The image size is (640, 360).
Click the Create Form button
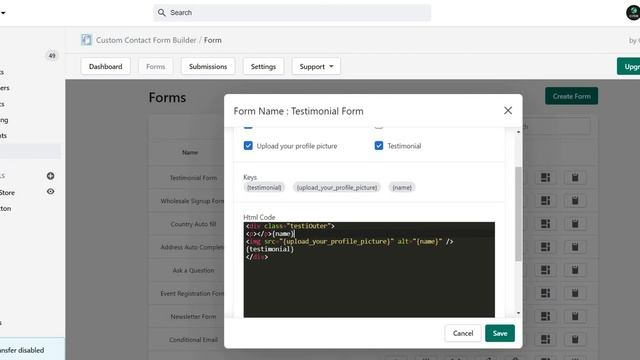(x=571, y=96)
